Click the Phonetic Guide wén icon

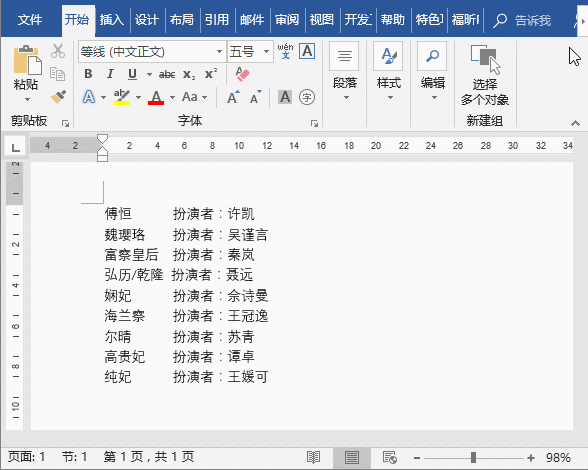(285, 51)
